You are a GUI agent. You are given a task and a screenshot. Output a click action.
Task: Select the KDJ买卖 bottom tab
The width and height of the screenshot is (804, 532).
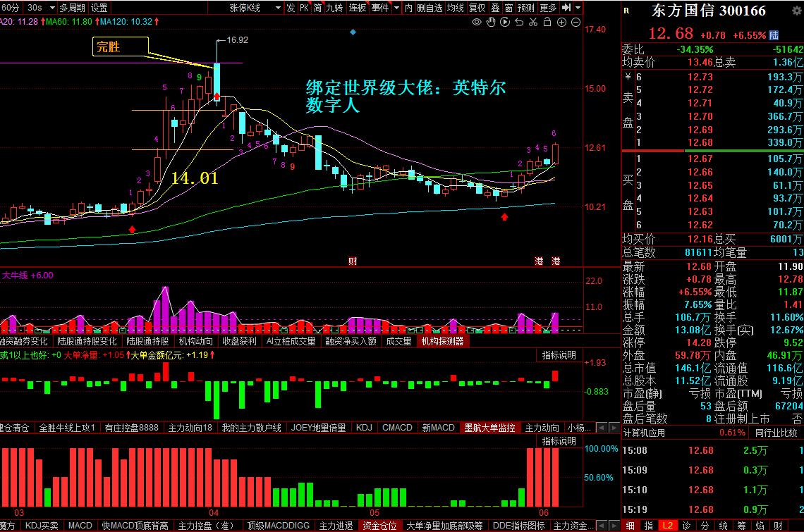(x=42, y=526)
